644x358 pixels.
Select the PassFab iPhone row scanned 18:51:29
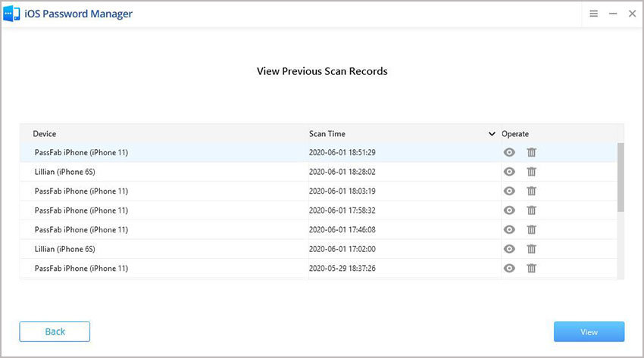[318, 153]
